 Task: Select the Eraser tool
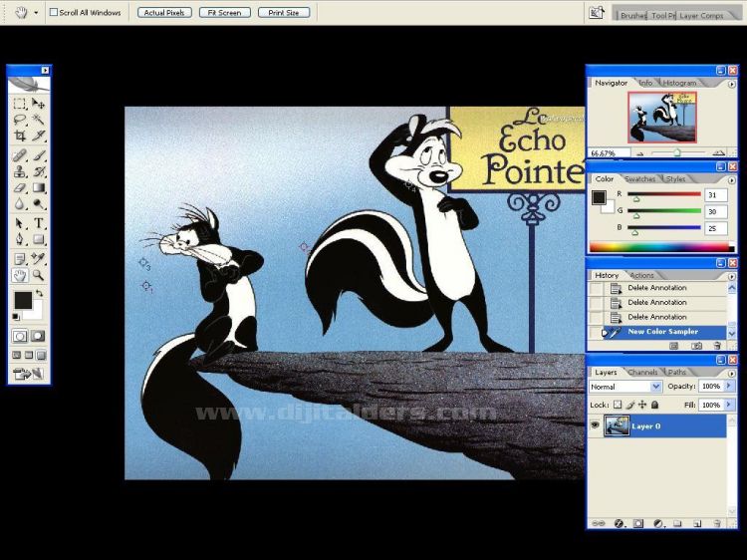(x=20, y=187)
